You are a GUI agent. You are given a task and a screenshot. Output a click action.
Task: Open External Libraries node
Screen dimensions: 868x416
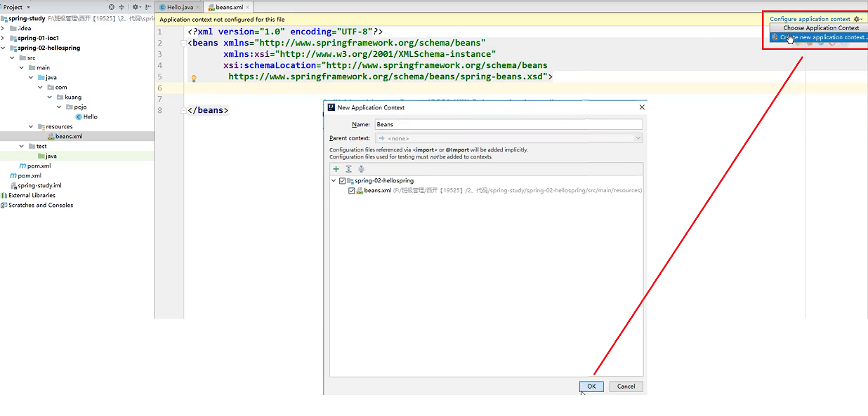coord(28,195)
